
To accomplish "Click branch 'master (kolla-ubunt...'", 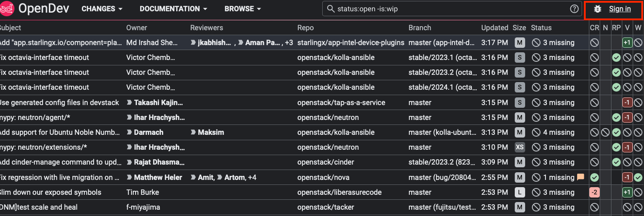I will pos(442,133).
